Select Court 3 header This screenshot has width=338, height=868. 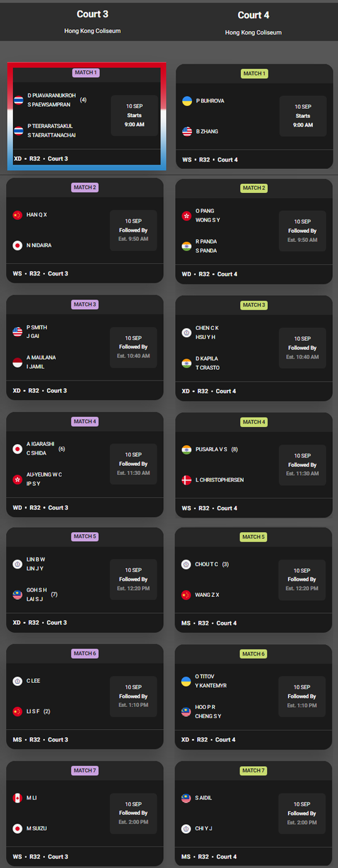tap(93, 14)
